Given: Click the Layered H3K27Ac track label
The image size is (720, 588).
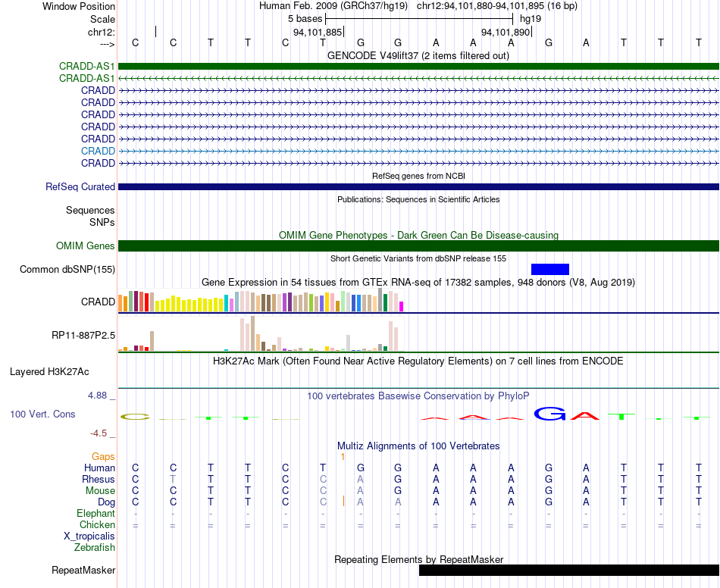Looking at the screenshot, I should pos(49,372).
